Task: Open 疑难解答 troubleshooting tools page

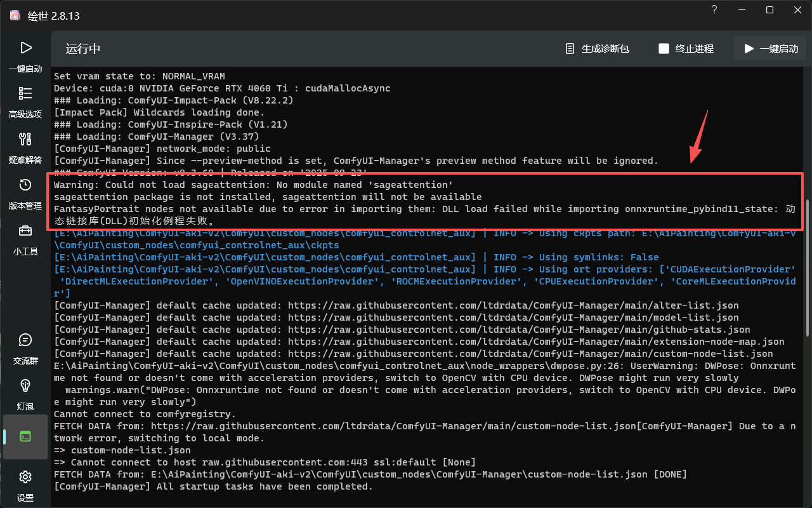Action: point(25,140)
